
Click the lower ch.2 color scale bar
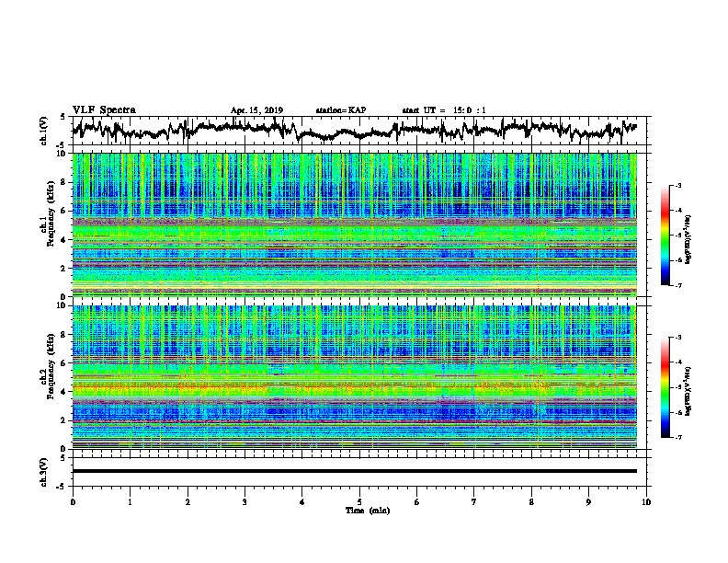665,387
